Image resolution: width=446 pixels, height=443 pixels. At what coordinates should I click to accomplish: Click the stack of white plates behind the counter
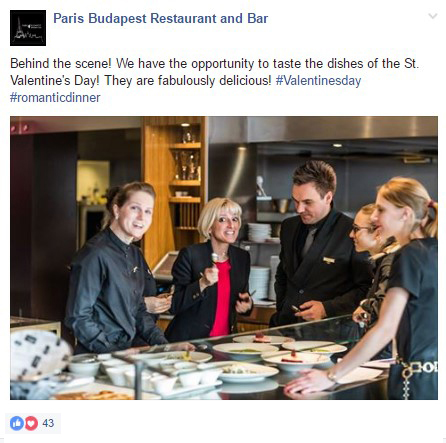pyautogui.click(x=260, y=232)
